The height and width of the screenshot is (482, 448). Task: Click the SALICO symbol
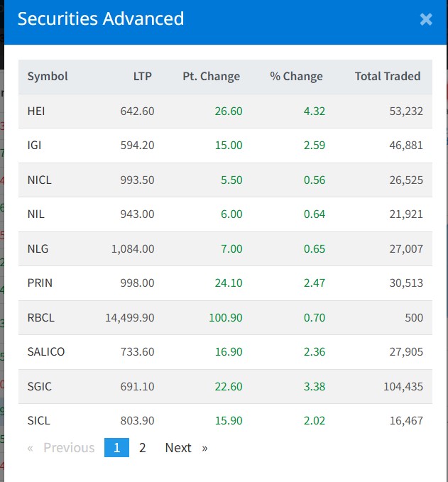click(45, 351)
